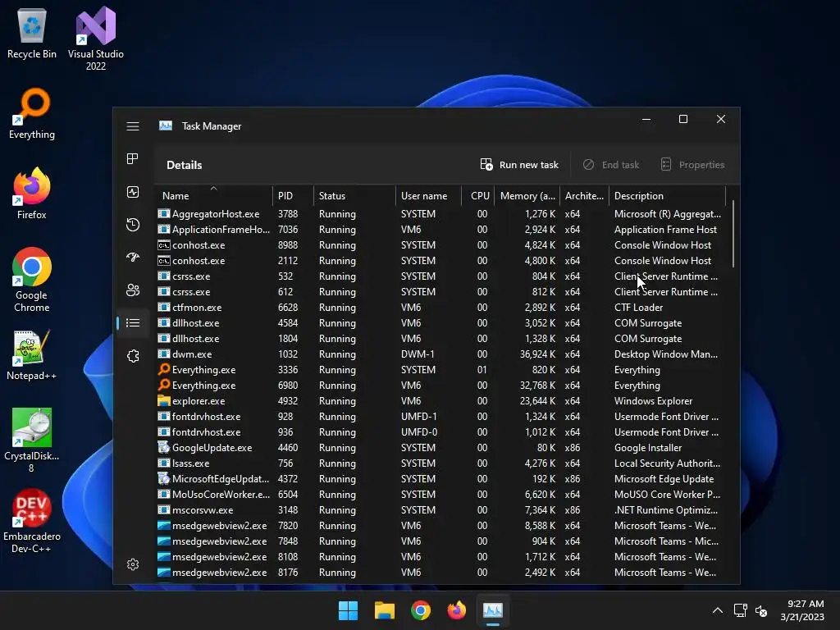Image resolution: width=840 pixels, height=630 pixels.
Task: Select fontdrvhost.exe with PID 928
Action: [x=442, y=416]
